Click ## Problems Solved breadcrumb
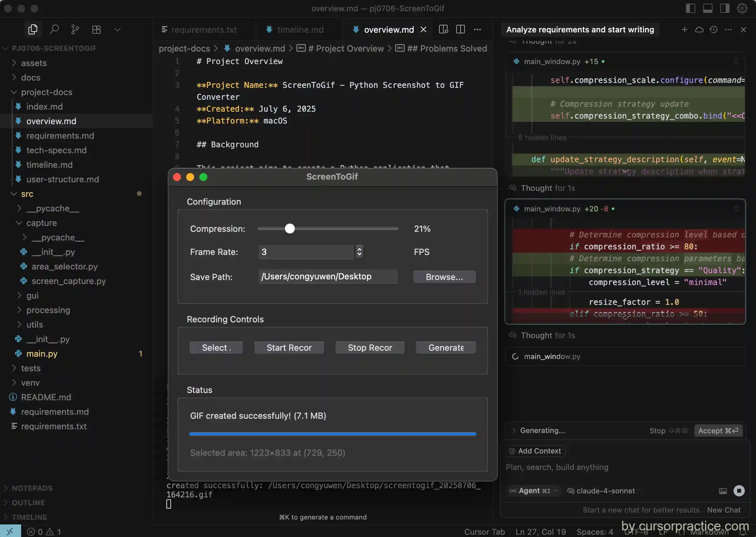The image size is (756, 537). coord(447,48)
